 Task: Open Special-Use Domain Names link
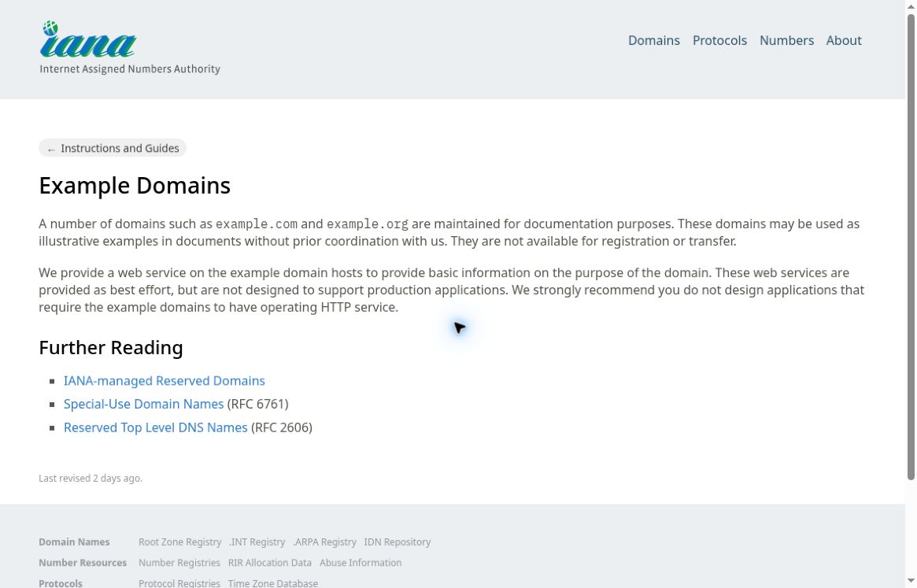tap(143, 405)
